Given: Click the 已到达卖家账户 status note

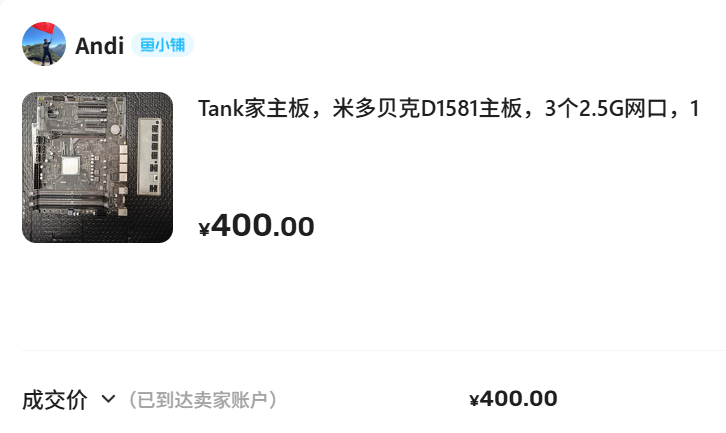Looking at the screenshot, I should click(x=202, y=400).
